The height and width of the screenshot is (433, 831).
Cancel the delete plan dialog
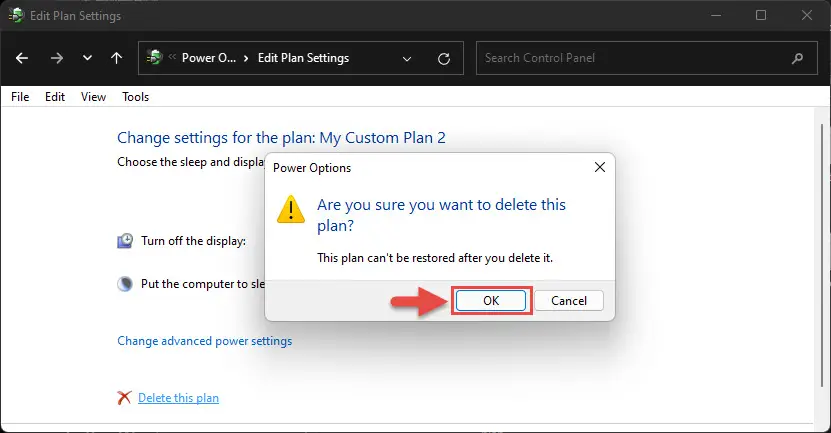pyautogui.click(x=569, y=301)
